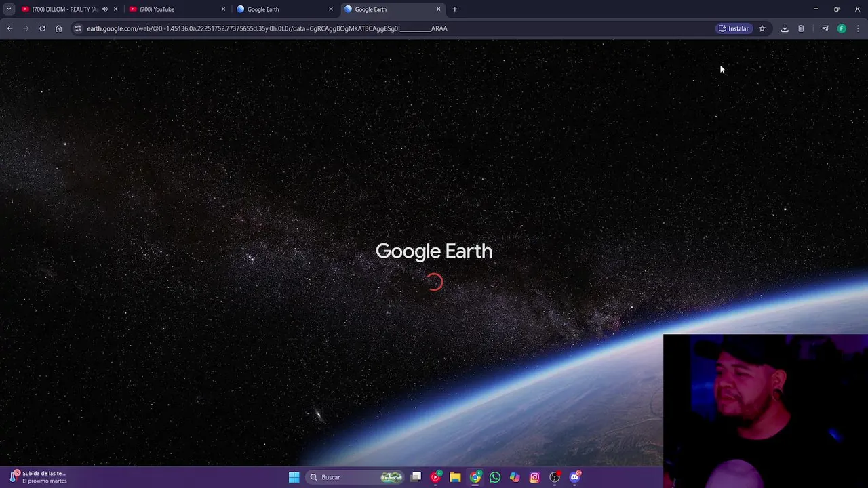Open OBS Studio from the taskbar
The width and height of the screenshot is (868, 488).
tap(555, 477)
